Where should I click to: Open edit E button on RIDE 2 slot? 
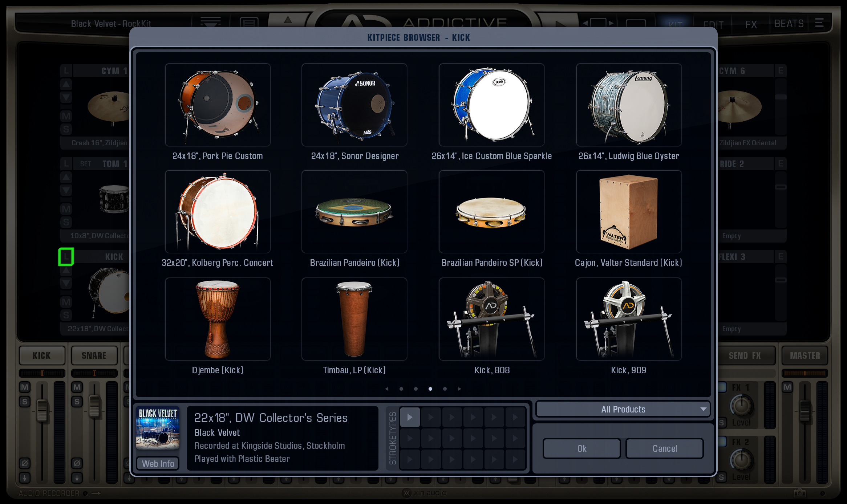781,164
